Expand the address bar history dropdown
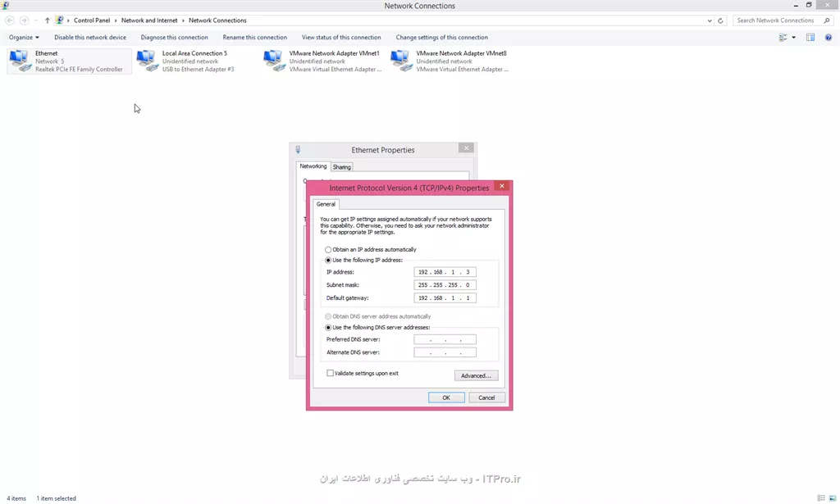The width and height of the screenshot is (840, 504). pos(709,20)
